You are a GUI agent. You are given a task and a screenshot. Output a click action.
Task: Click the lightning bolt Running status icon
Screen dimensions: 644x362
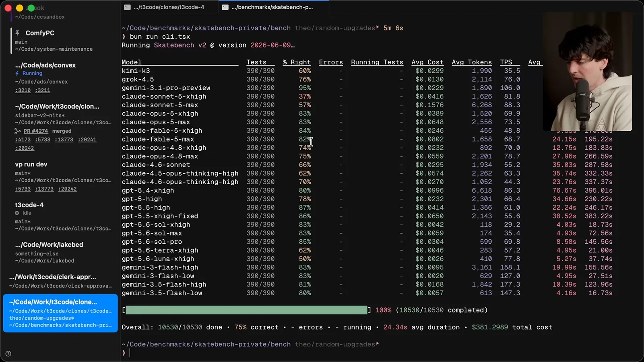click(17, 73)
